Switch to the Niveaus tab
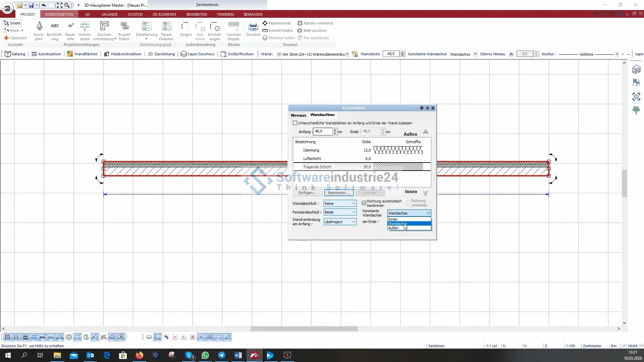Viewport: 644px width, 362px height. click(x=298, y=115)
